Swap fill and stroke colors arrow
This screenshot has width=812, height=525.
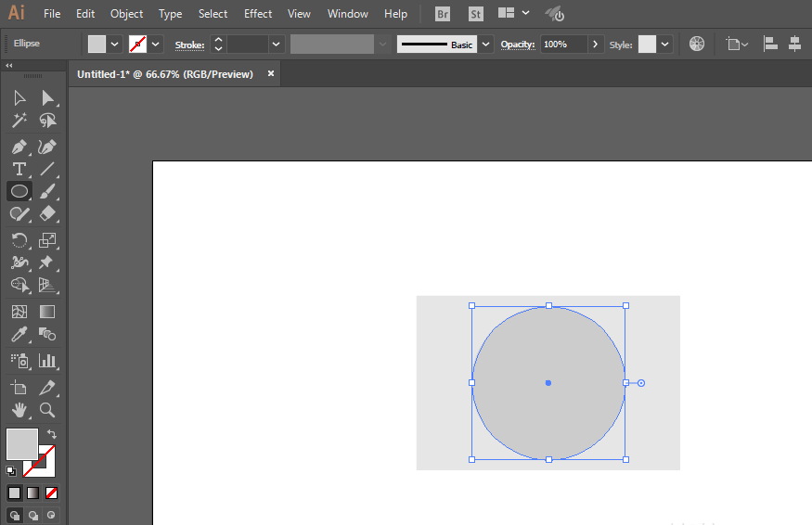tap(52, 434)
